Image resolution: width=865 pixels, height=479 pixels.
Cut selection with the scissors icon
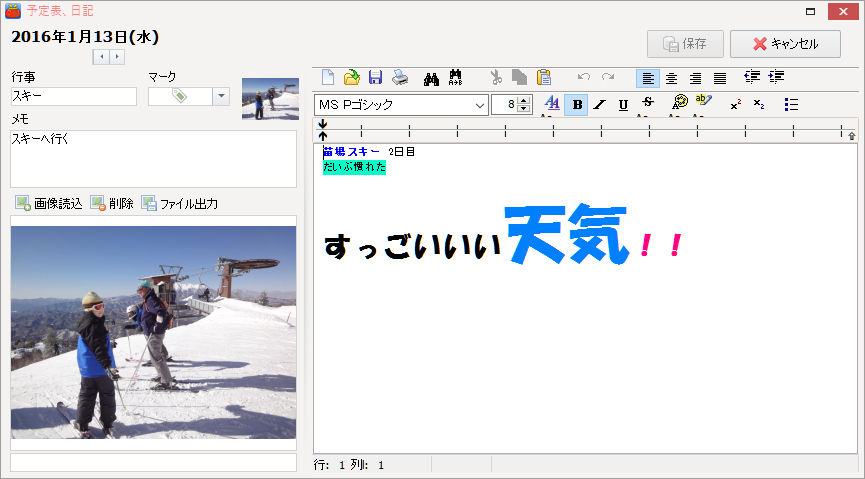tap(496, 77)
